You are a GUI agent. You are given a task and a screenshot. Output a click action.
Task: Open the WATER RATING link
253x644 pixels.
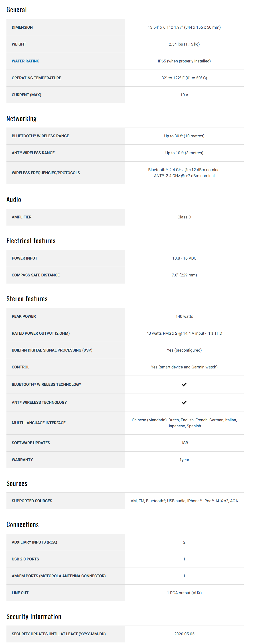coord(26,61)
